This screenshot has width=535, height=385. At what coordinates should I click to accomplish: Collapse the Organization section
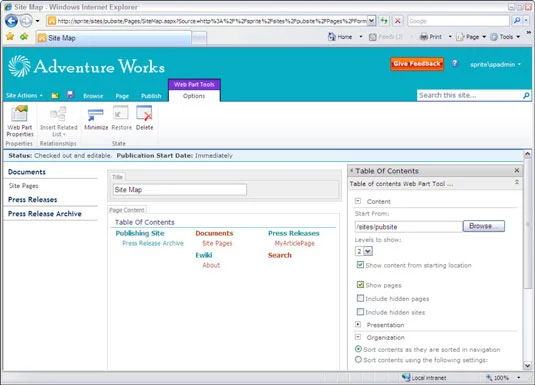pos(358,337)
